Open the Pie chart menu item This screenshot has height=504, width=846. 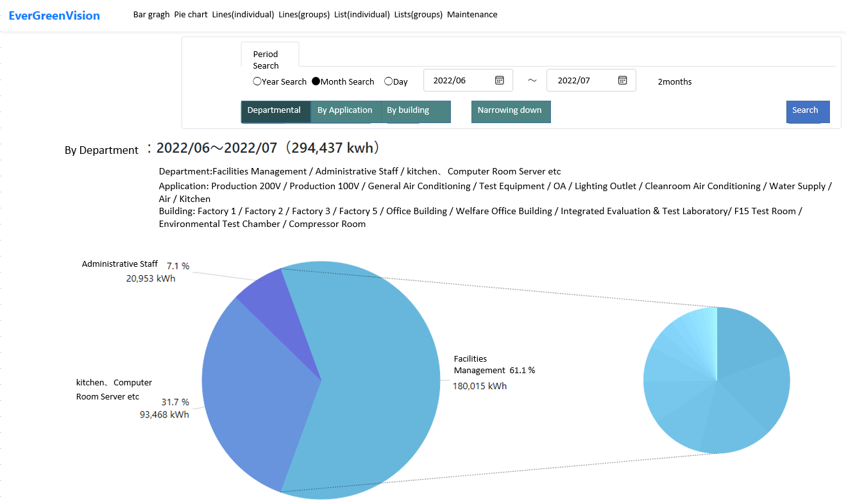coord(191,14)
